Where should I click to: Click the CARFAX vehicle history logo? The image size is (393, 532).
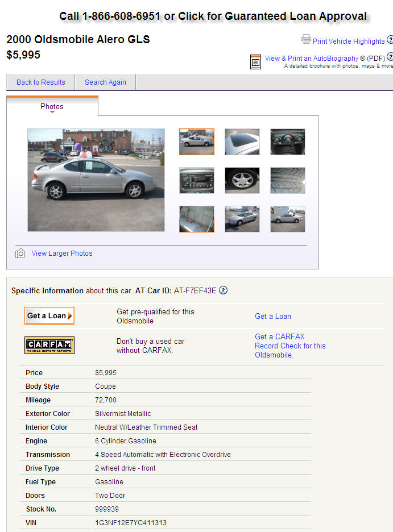(49, 345)
